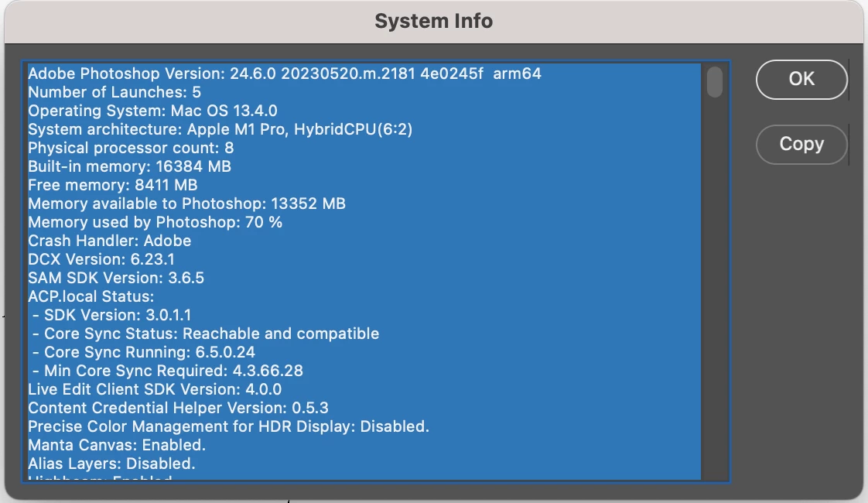
Task: Click the OK button
Action: [801, 79]
